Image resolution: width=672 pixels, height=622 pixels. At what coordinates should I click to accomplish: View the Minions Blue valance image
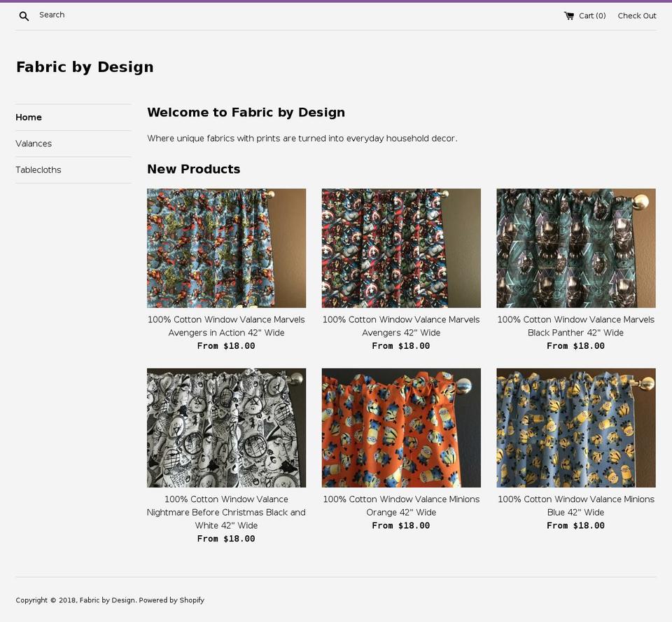coord(576,428)
